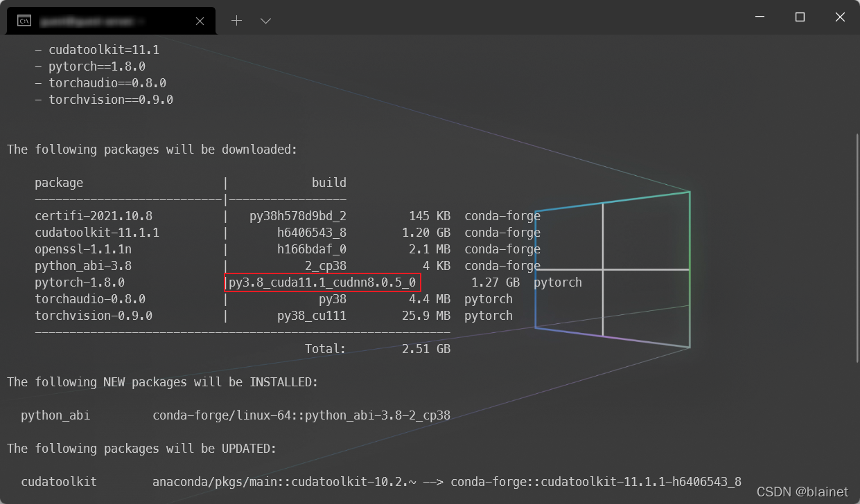Select the active terminal tab

point(111,21)
